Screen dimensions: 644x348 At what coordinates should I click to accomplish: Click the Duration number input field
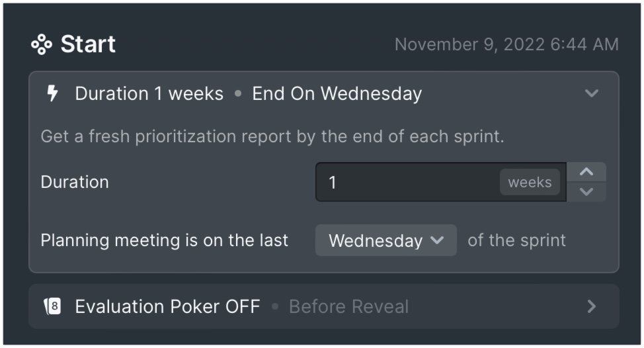pyautogui.click(x=441, y=182)
